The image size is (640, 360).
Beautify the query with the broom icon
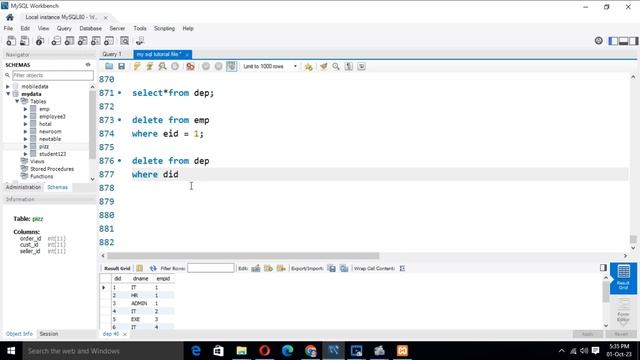pyautogui.click(x=324, y=66)
